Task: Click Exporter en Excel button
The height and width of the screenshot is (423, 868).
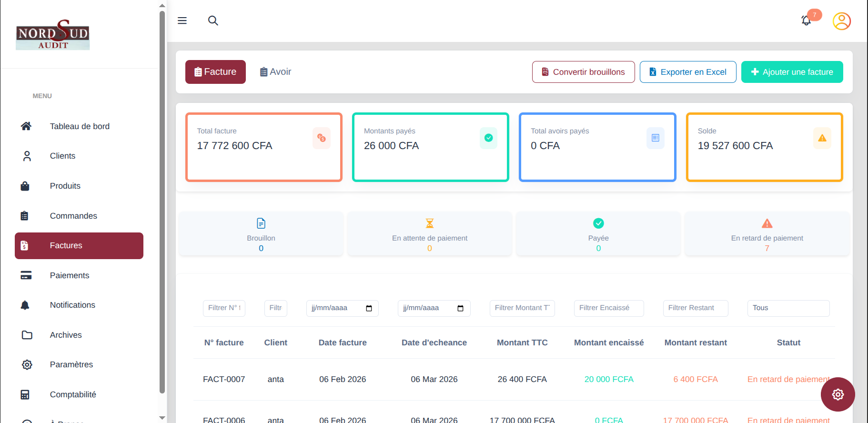Action: (687, 72)
